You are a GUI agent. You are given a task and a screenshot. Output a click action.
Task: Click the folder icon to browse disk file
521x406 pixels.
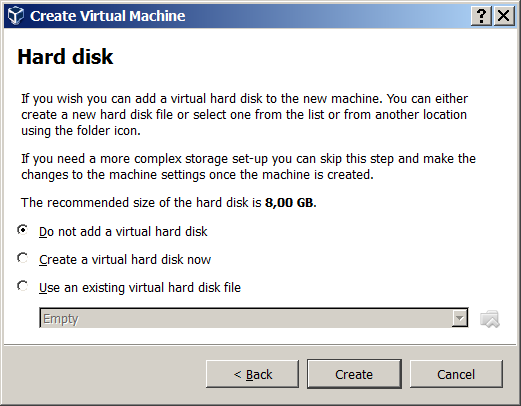(490, 318)
